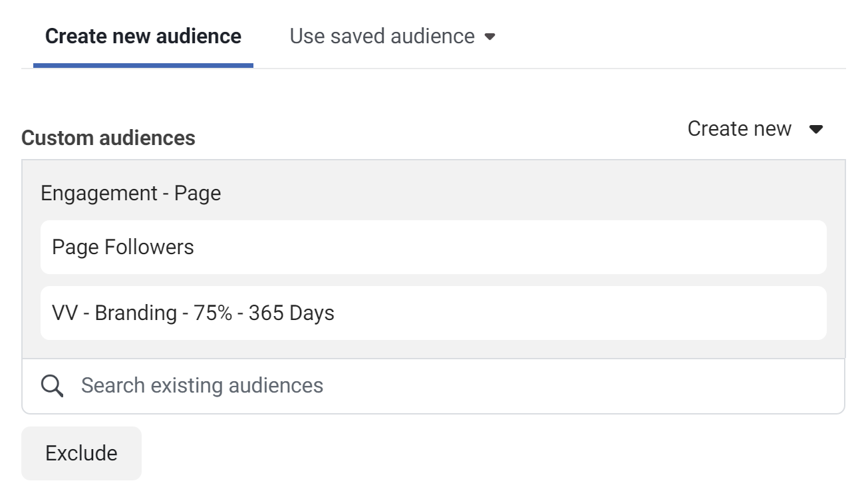868x495 pixels.
Task: Expand the Create new dropdown menu
Action: 756,128
